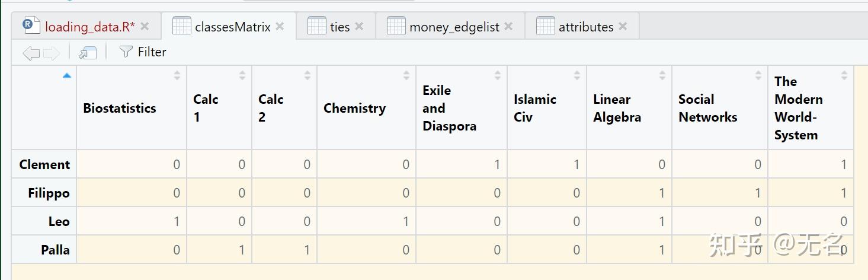Image resolution: width=868 pixels, height=280 pixels.
Task: Open the Filter option
Action: (x=143, y=52)
